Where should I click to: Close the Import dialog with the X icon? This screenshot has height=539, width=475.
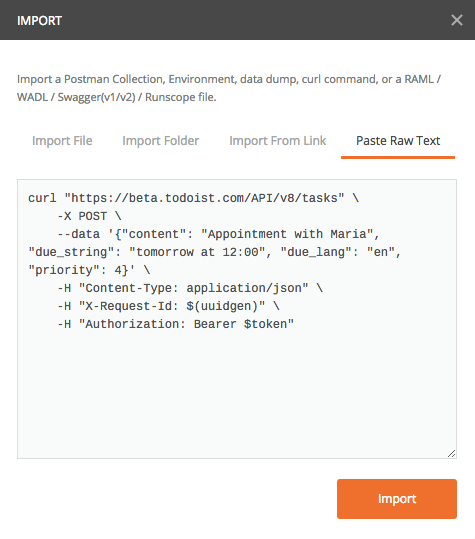pyautogui.click(x=456, y=20)
